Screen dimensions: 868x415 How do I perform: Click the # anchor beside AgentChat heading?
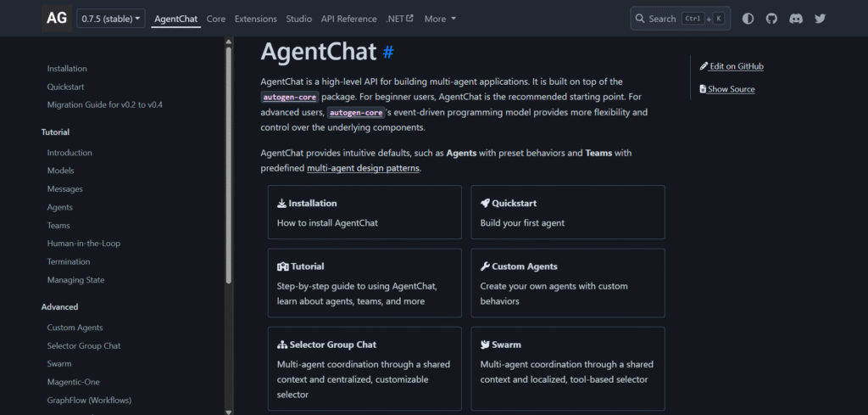coord(388,52)
